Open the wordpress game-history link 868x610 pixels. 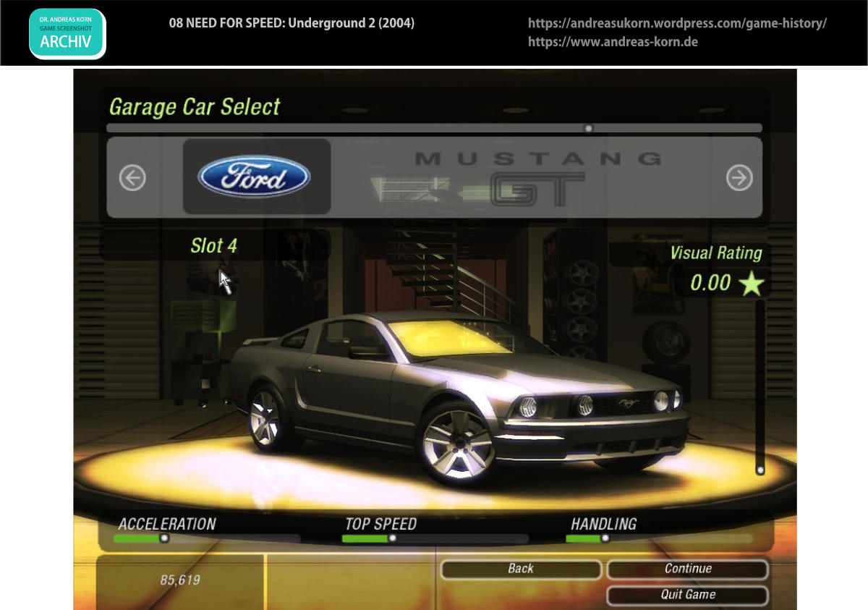tap(677, 23)
